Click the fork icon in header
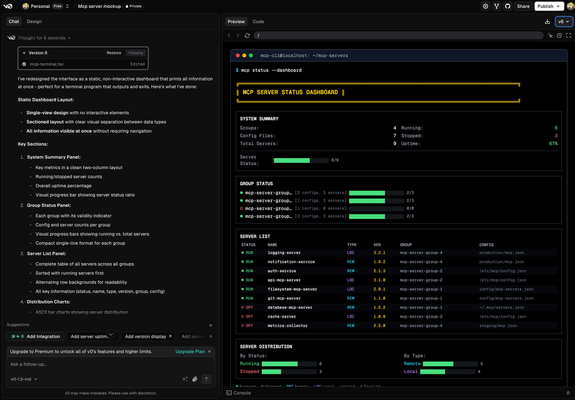Image resolution: width=575 pixels, height=400 pixels. tap(496, 6)
